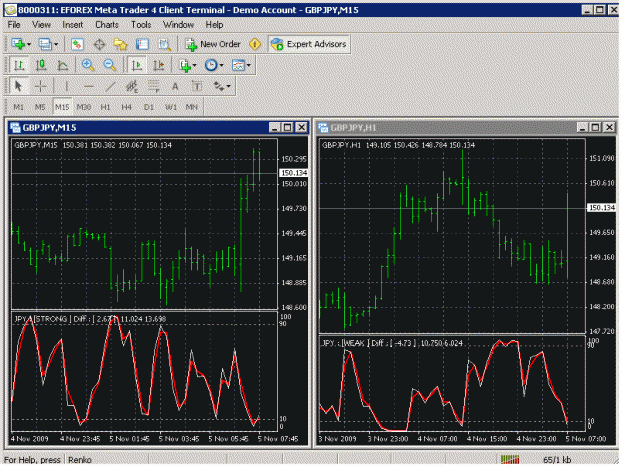Viewport: 625px width, 470px height.
Task: Toggle Expert Advisors on or off
Action: pos(309,44)
